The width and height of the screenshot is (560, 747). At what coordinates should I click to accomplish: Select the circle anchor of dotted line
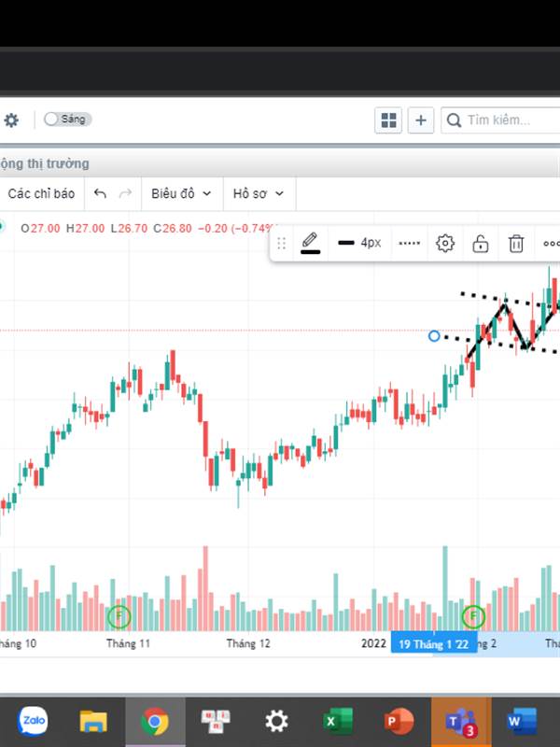coord(434,336)
